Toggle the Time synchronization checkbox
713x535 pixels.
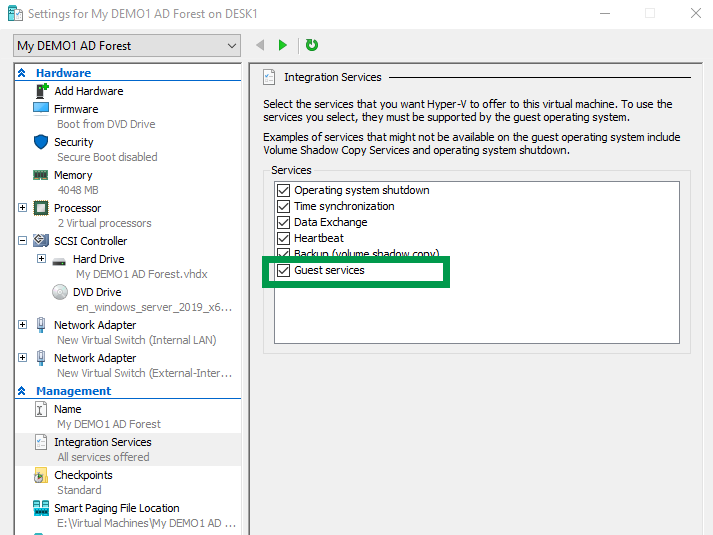point(284,206)
